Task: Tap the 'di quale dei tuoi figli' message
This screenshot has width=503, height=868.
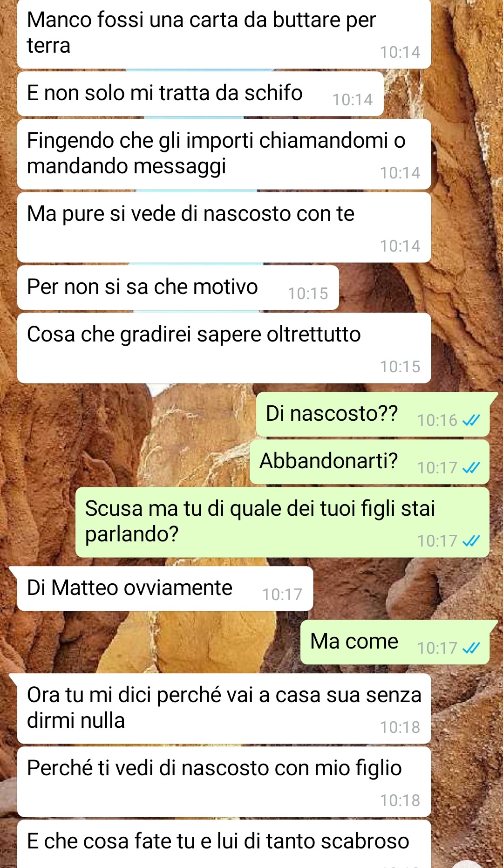Action: (282, 522)
